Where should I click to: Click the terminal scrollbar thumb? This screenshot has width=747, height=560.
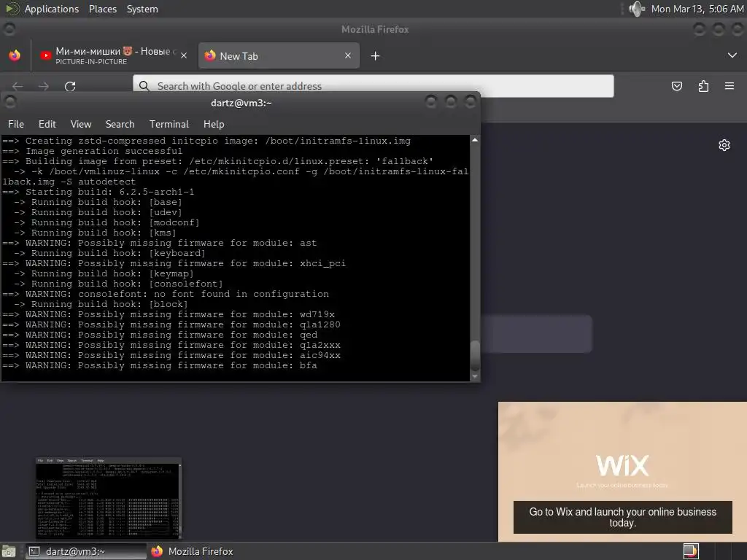pyautogui.click(x=474, y=355)
